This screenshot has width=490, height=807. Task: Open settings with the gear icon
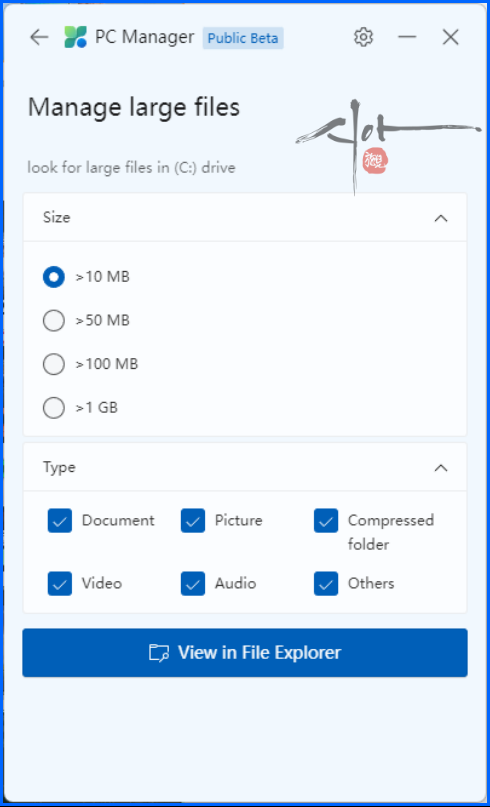tap(363, 37)
